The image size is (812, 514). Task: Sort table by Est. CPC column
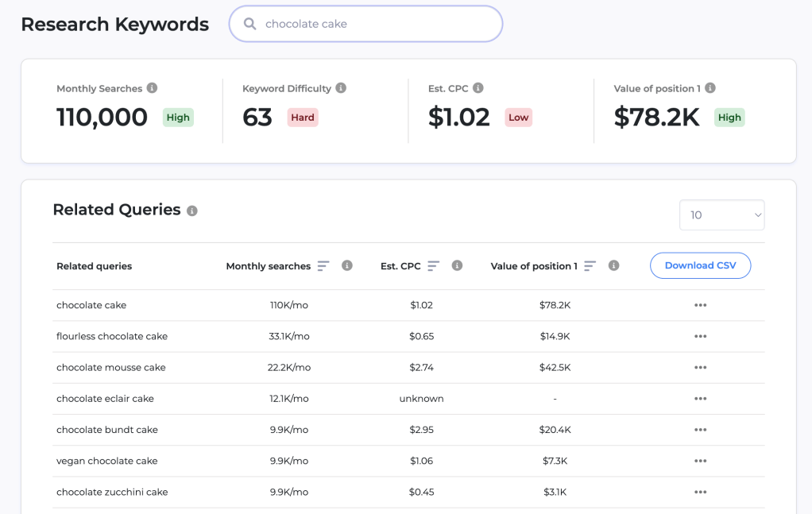click(x=433, y=266)
